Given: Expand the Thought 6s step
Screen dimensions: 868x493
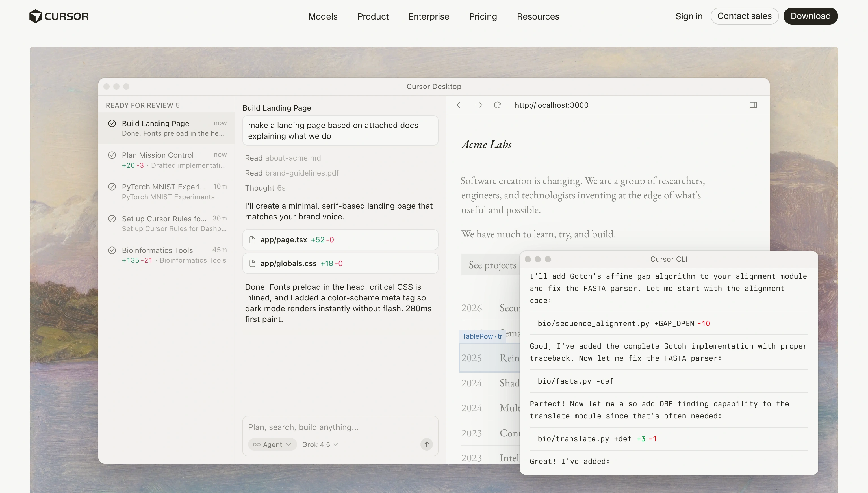Looking at the screenshot, I should [265, 188].
